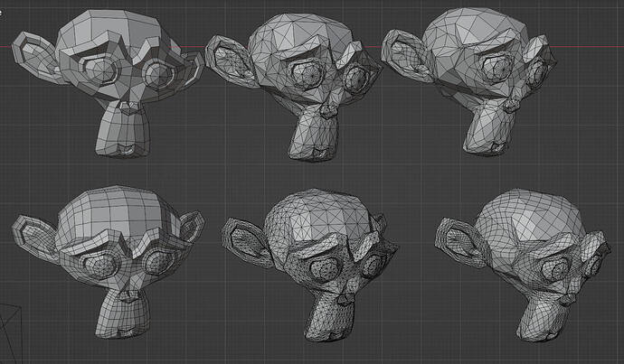Select the low-poly quad Suzanne in the top row
The height and width of the screenshot is (364, 624).
pos(109,83)
